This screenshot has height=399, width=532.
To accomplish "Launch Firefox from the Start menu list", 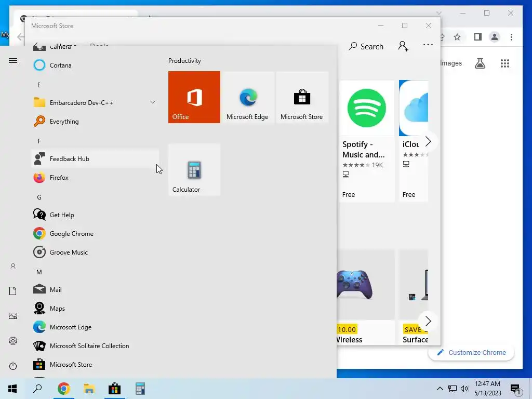I will [95, 178].
